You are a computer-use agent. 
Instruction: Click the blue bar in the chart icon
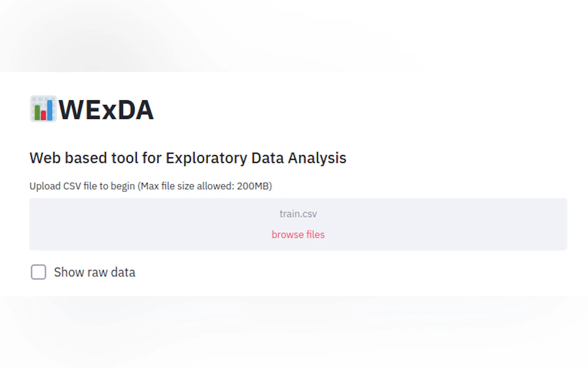[50, 111]
